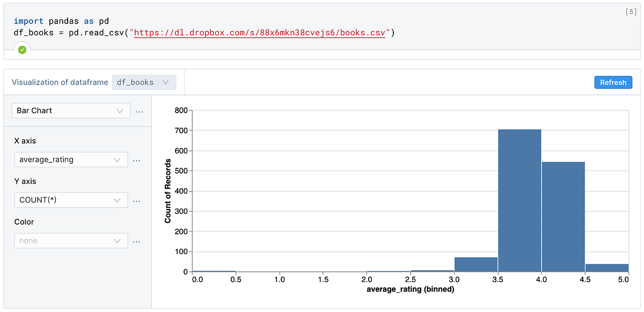Viewport: 644px width, 312px height.
Task: Click the Refresh button
Action: coord(613,82)
